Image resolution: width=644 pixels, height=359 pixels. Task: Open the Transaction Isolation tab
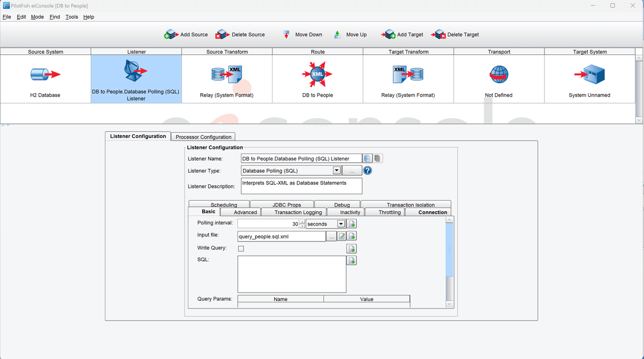click(406, 204)
